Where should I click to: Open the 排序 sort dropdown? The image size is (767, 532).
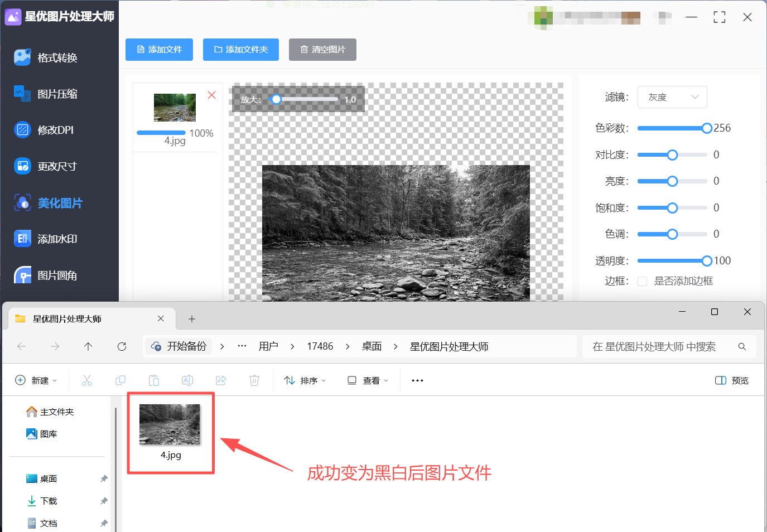coord(305,380)
